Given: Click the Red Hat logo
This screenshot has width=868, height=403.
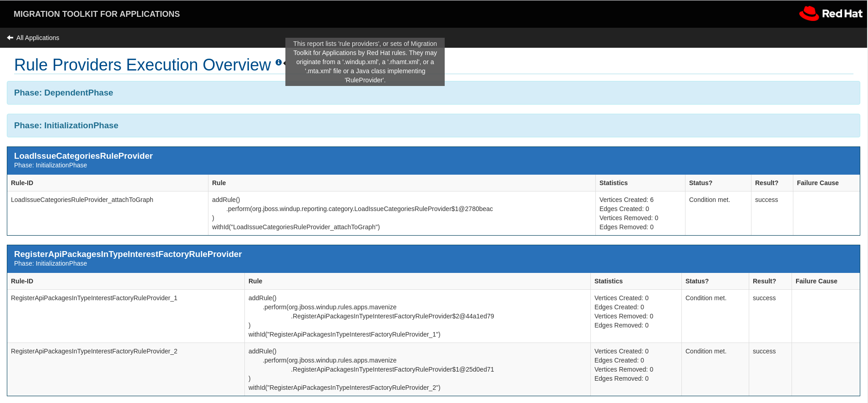Looking at the screenshot, I should click(x=831, y=14).
